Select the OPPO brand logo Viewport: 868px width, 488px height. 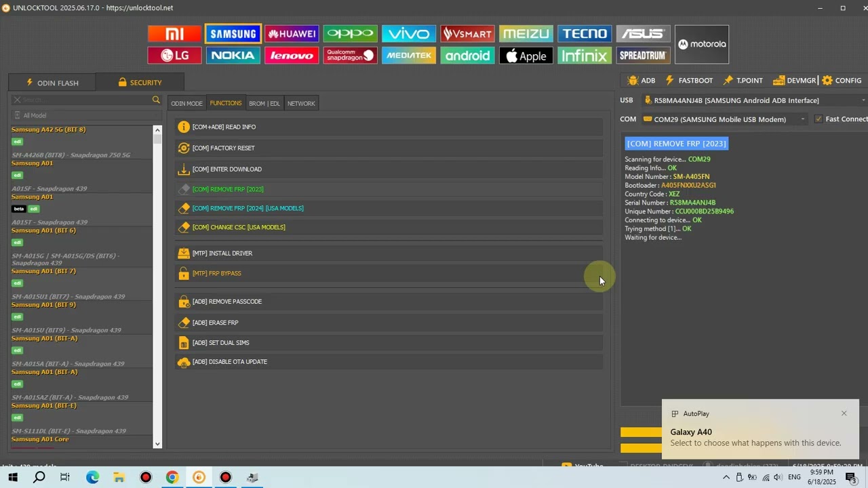[351, 34]
